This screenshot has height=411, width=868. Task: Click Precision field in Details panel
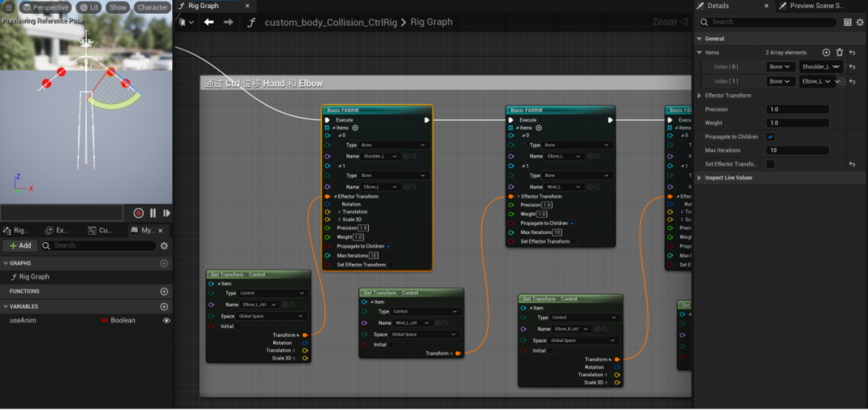point(798,109)
